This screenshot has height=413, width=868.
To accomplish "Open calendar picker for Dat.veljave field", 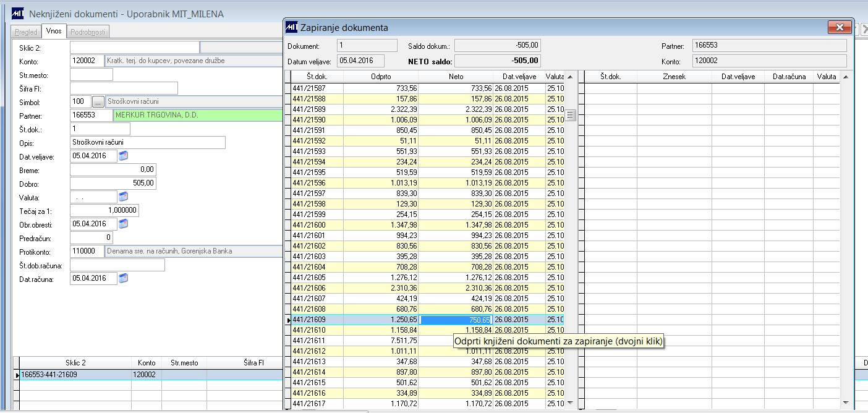I will pos(122,156).
